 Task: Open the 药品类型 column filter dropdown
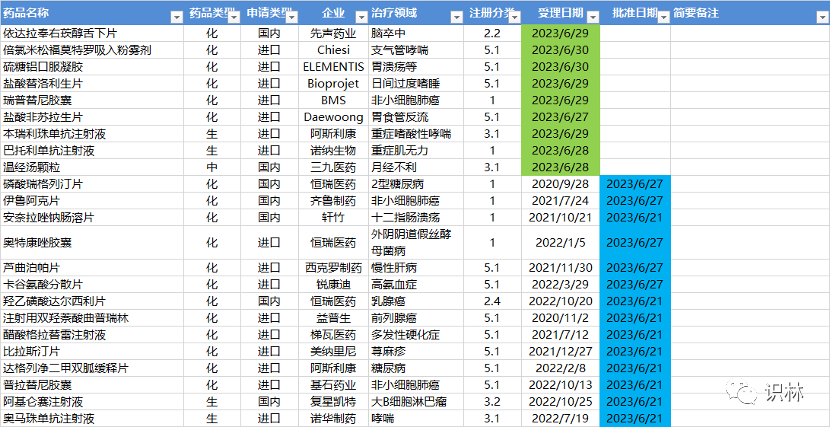coord(234,17)
